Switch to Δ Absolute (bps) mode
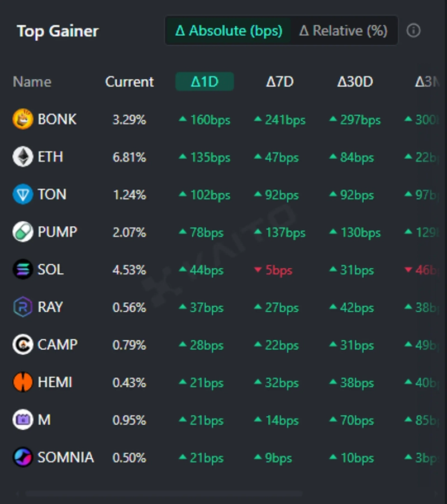The image size is (447, 504). [x=229, y=31]
